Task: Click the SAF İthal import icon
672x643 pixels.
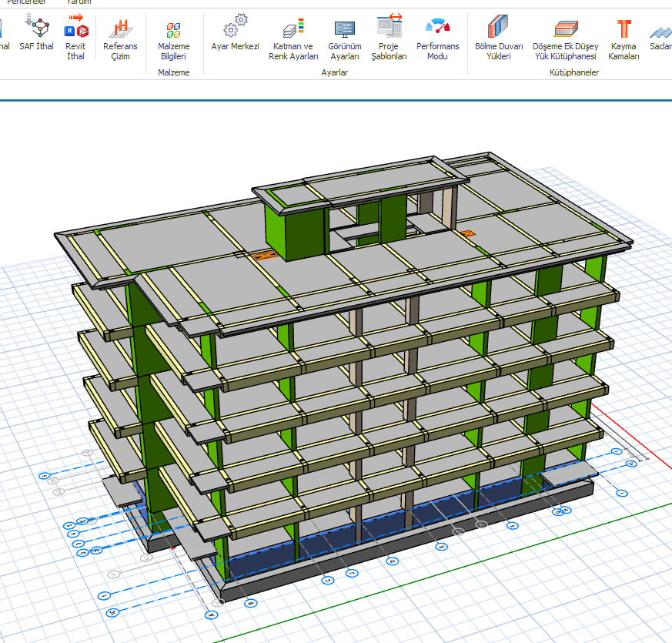Action: point(36,28)
